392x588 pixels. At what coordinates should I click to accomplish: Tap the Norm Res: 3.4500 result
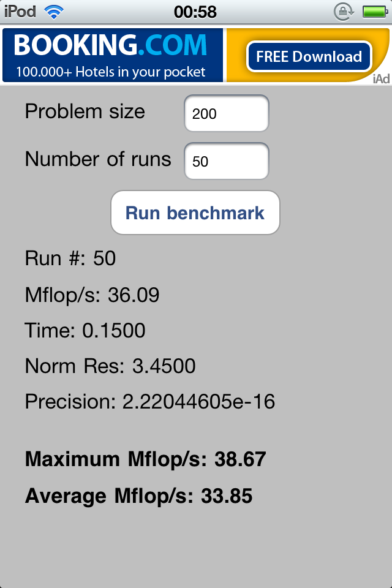click(110, 366)
